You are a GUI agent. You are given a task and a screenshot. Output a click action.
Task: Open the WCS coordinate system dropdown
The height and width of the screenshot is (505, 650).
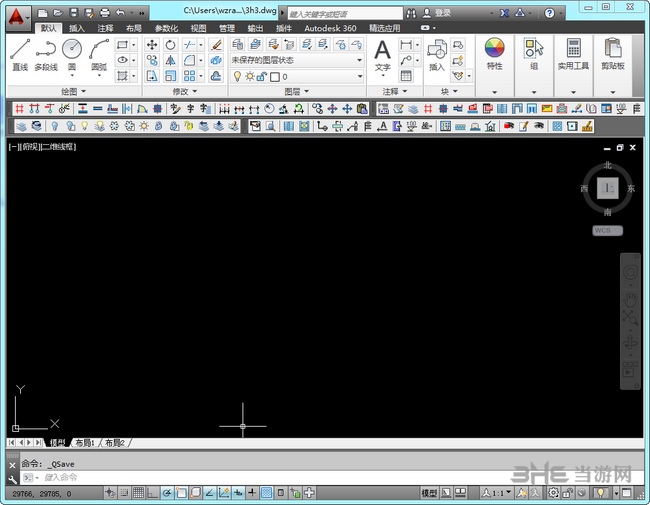coord(607,230)
